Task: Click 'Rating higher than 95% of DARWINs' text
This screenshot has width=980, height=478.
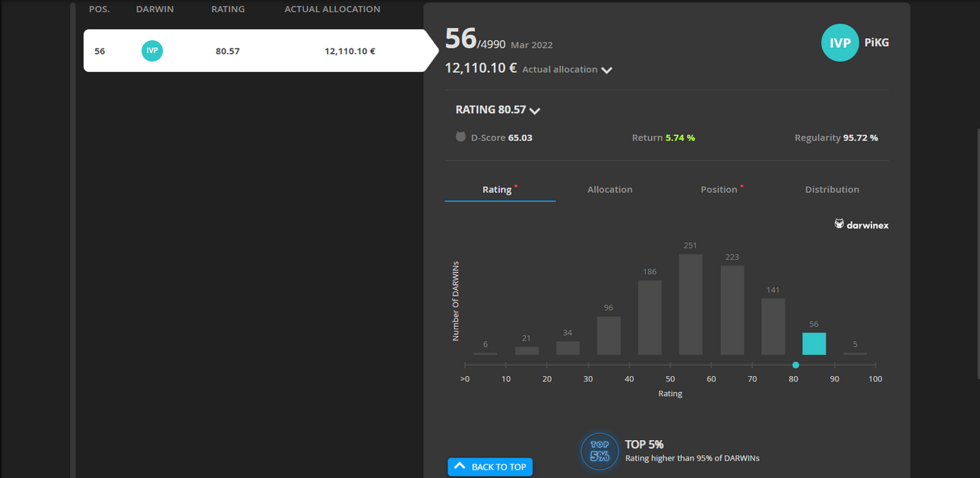Action: click(692, 458)
